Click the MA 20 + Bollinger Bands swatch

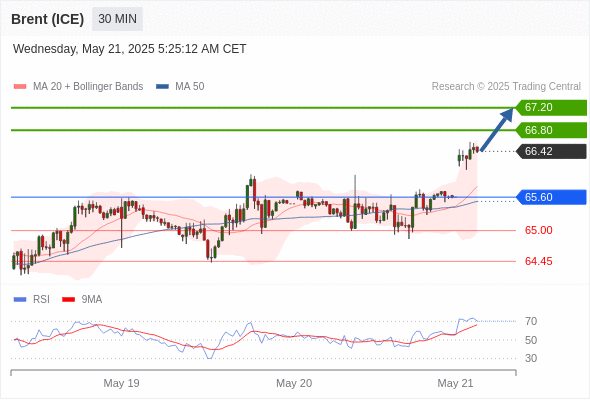(20, 87)
